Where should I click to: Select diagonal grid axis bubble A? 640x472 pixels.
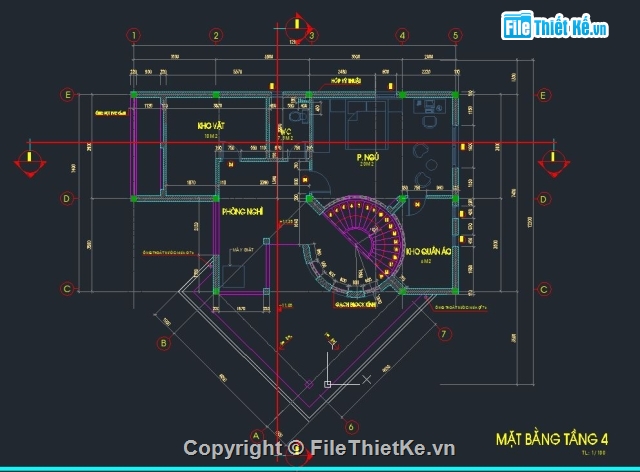pos(256,436)
